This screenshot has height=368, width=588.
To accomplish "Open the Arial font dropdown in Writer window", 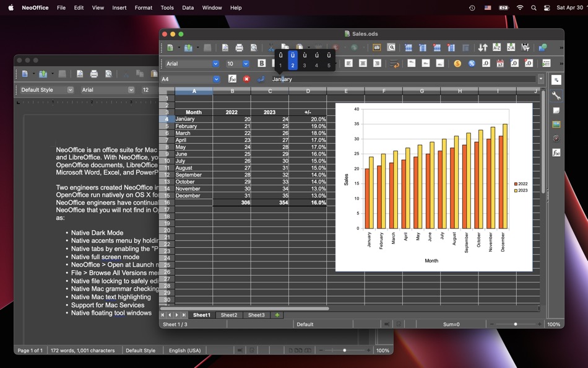I will pos(131,90).
